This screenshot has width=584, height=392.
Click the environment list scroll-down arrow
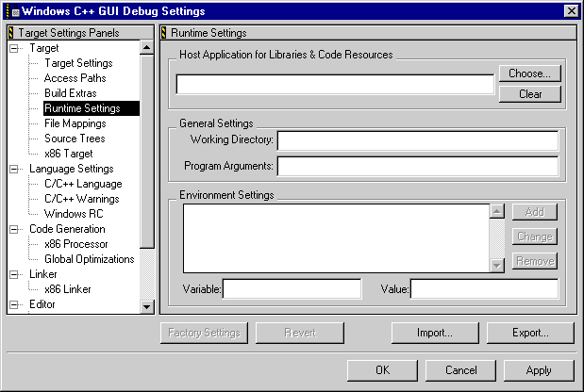click(497, 266)
